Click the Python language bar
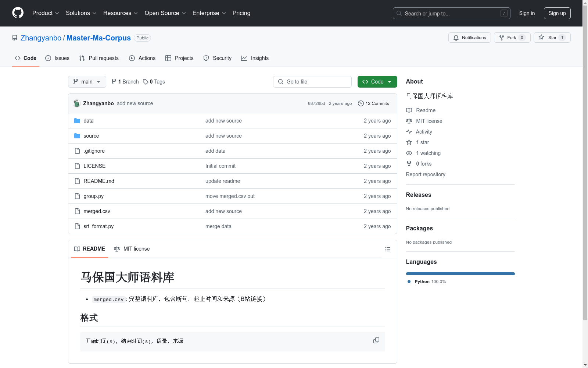 coord(460,274)
